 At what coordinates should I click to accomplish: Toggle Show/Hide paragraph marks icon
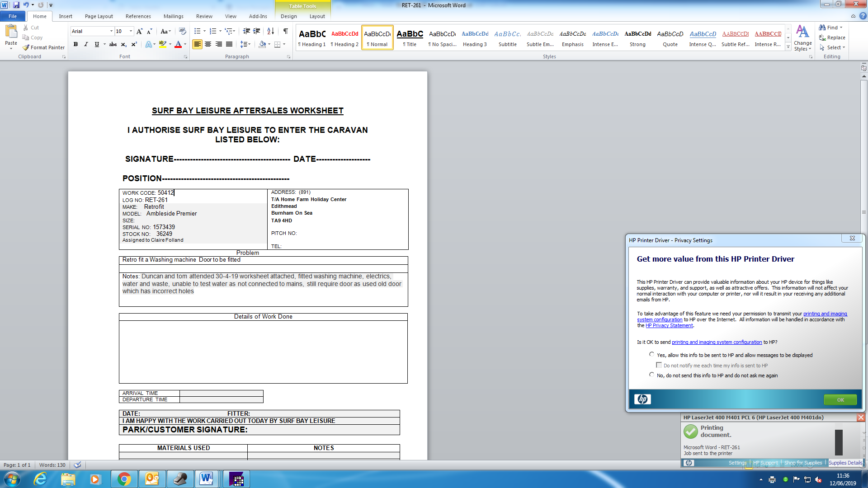(285, 31)
